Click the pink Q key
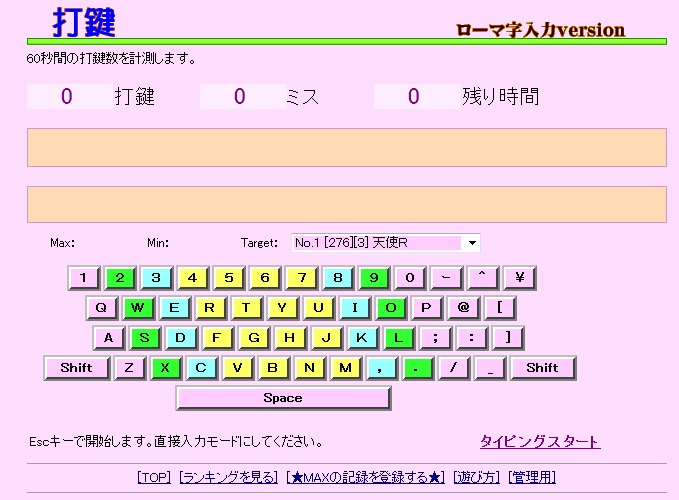The height and width of the screenshot is (500, 679). [102, 308]
